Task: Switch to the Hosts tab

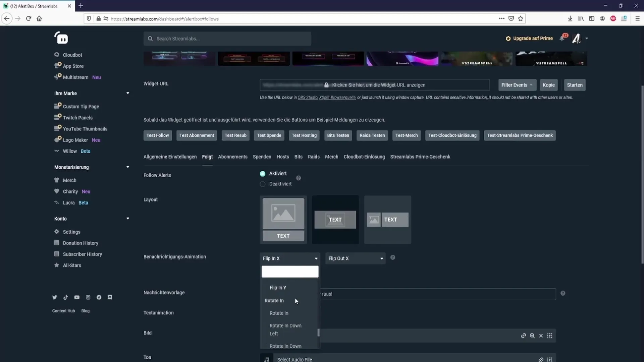Action: tap(283, 157)
